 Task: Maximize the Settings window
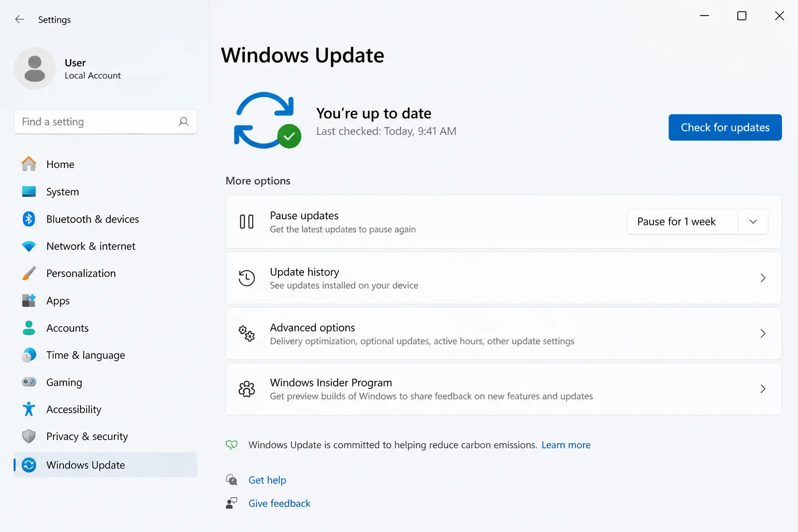tap(742, 16)
